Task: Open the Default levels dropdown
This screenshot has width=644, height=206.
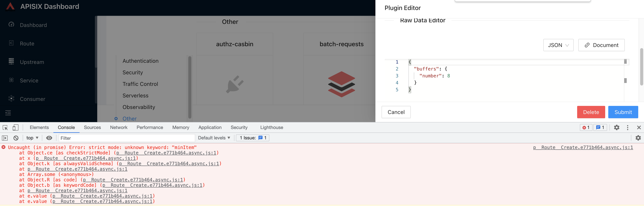Action: tap(214, 138)
